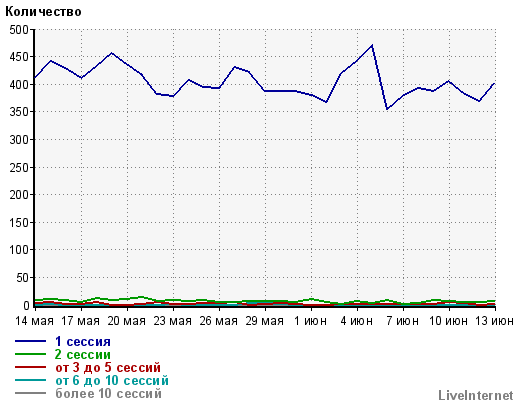
Task: Open the LiveInternet watermark link
Action: 476,395
